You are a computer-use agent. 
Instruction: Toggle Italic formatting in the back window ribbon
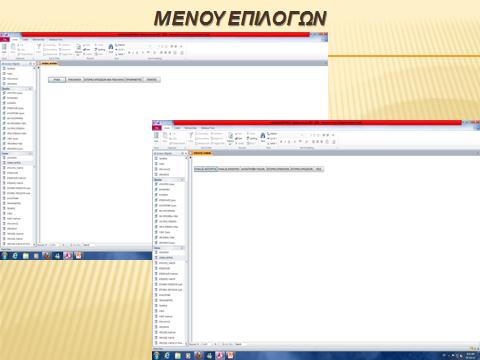133,53
